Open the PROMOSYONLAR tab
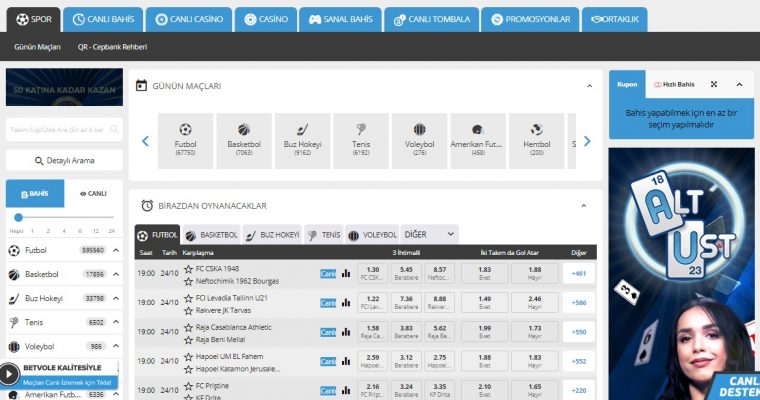This screenshot has height=400, width=760. point(530,19)
